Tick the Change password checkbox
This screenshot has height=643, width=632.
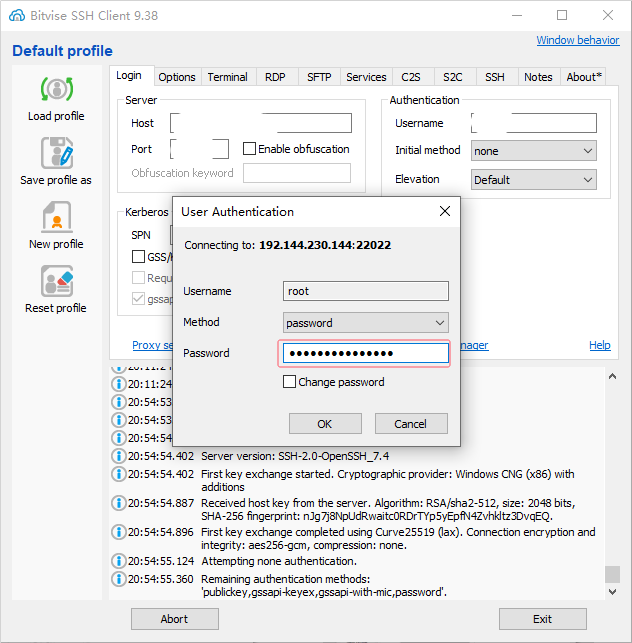(x=289, y=381)
